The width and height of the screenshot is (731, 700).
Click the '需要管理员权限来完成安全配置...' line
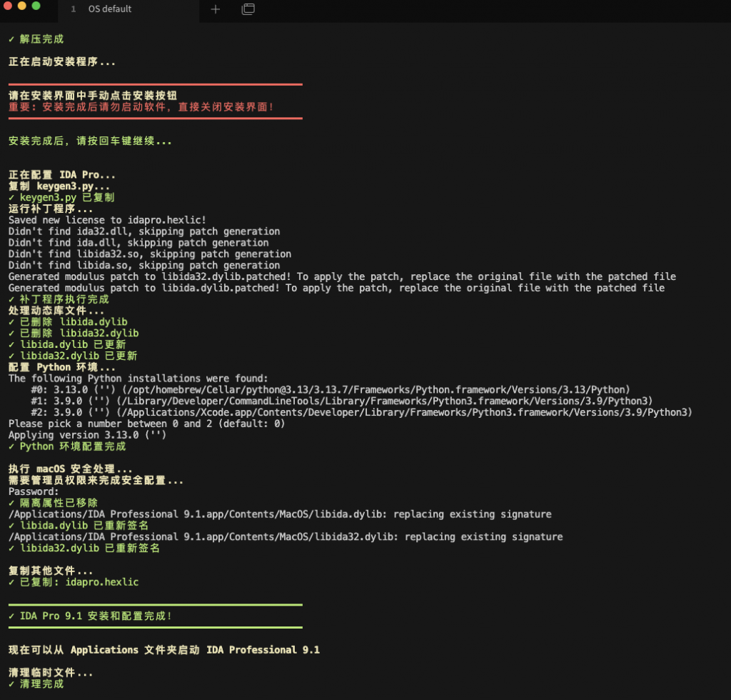pos(96,480)
